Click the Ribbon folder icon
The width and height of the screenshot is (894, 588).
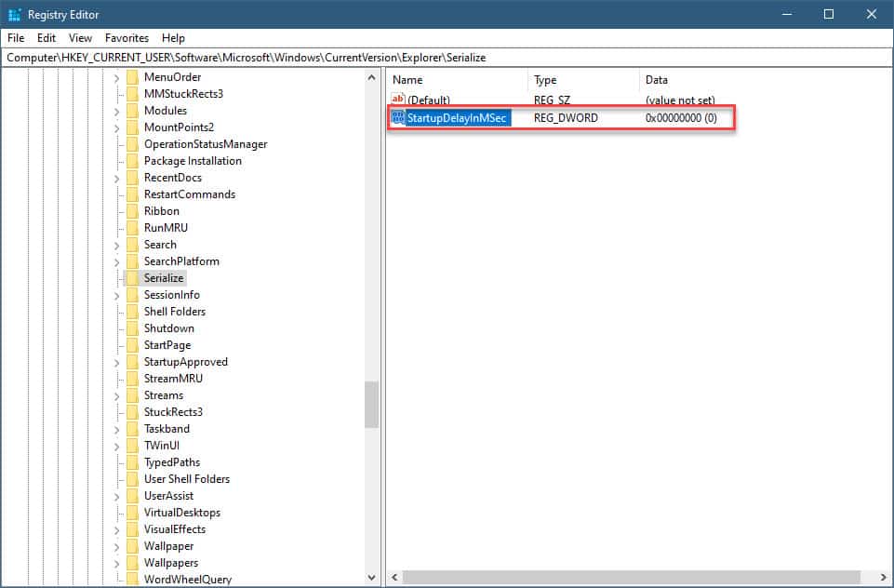point(132,211)
